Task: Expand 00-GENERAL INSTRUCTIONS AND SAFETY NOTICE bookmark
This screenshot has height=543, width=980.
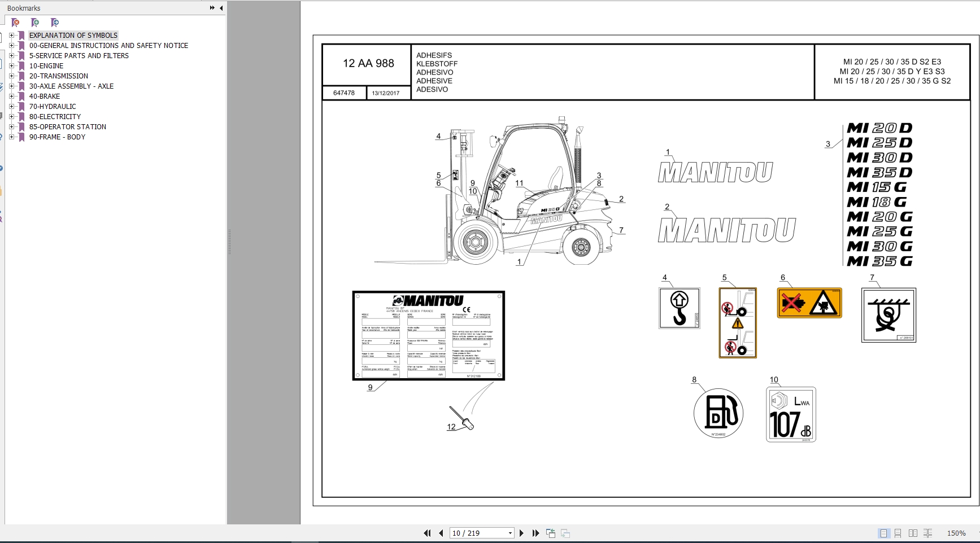Action: click(12, 45)
